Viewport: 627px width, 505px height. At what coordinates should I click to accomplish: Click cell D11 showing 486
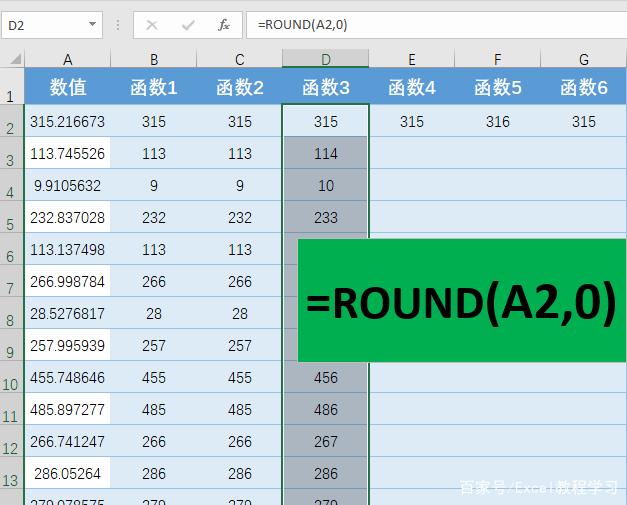coord(325,409)
